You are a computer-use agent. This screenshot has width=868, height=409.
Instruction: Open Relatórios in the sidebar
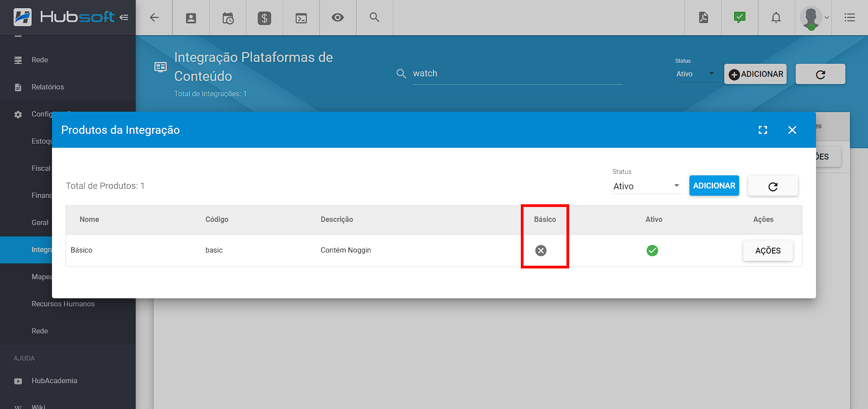point(47,87)
